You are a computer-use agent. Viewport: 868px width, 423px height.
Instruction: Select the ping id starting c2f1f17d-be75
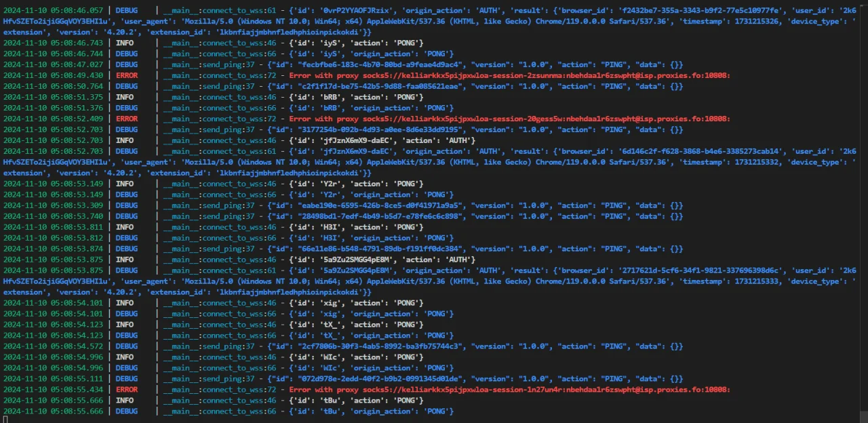tap(381, 86)
